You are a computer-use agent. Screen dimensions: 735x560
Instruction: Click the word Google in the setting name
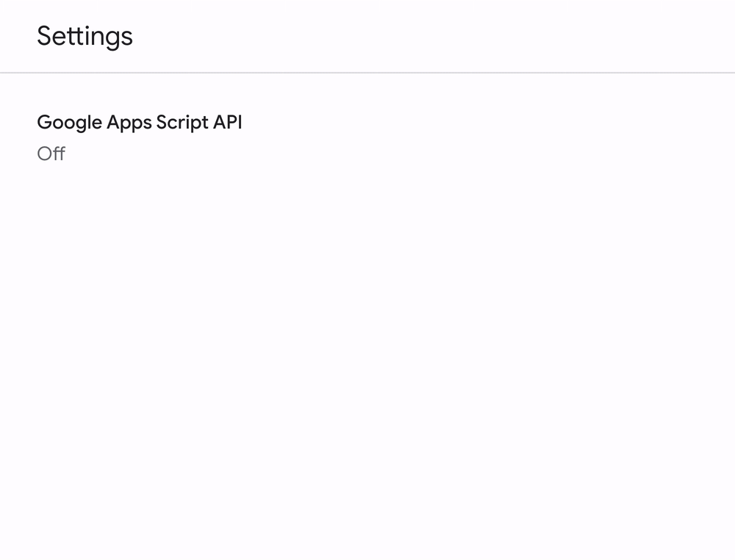coord(69,122)
